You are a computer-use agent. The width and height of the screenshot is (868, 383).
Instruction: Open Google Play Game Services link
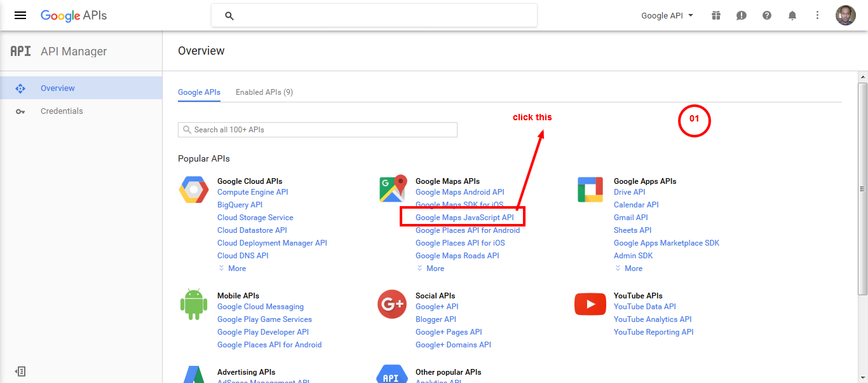point(264,319)
